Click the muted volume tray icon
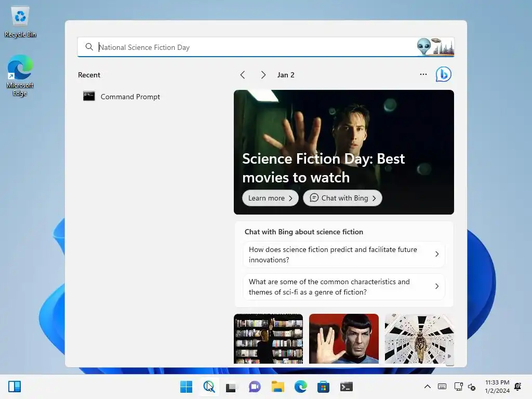Image resolution: width=532 pixels, height=399 pixels. point(472,387)
